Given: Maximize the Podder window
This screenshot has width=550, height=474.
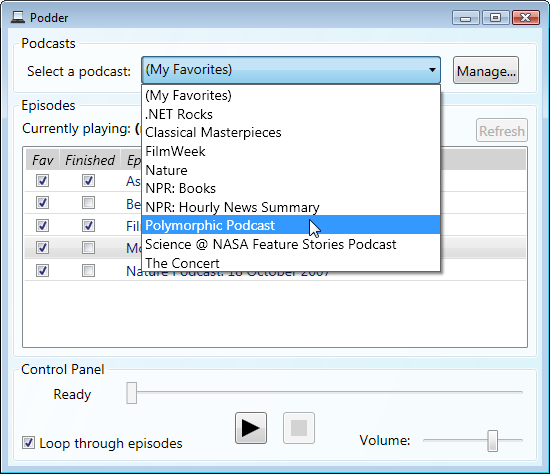Looking at the screenshot, I should coord(495,18).
